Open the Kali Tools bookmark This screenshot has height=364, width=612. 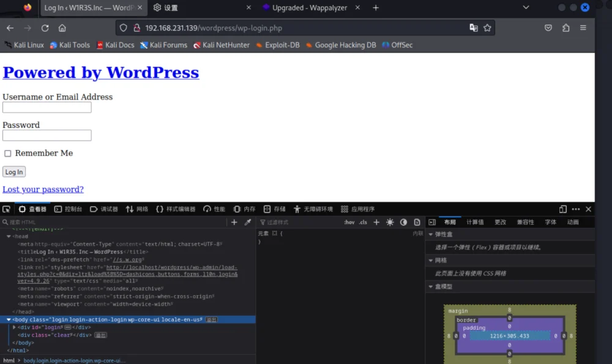[70, 45]
